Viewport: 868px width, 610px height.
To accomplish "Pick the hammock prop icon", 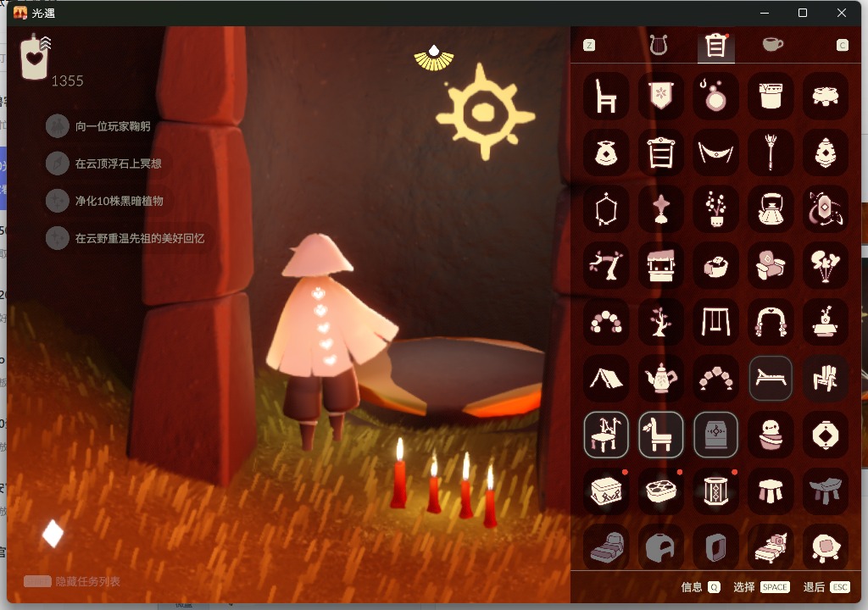I will 715,152.
